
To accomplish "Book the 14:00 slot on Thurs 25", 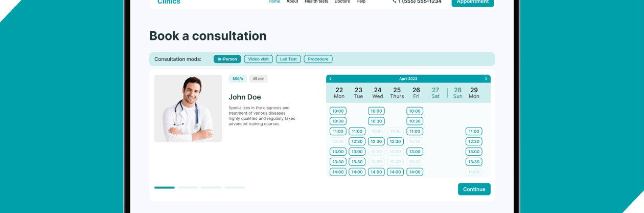I will coord(396,172).
